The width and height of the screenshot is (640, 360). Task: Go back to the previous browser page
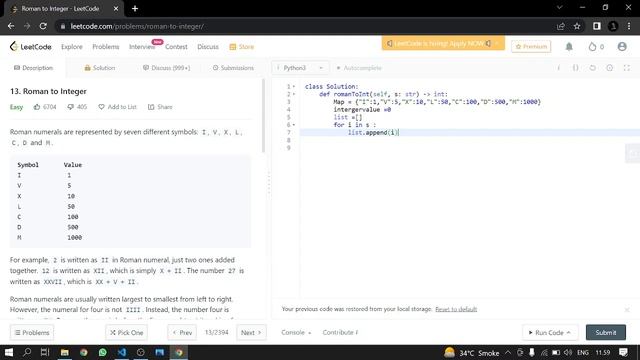click(x=11, y=26)
